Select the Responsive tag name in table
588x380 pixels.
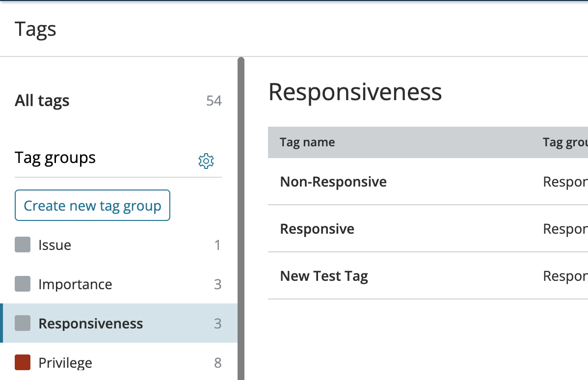point(317,229)
